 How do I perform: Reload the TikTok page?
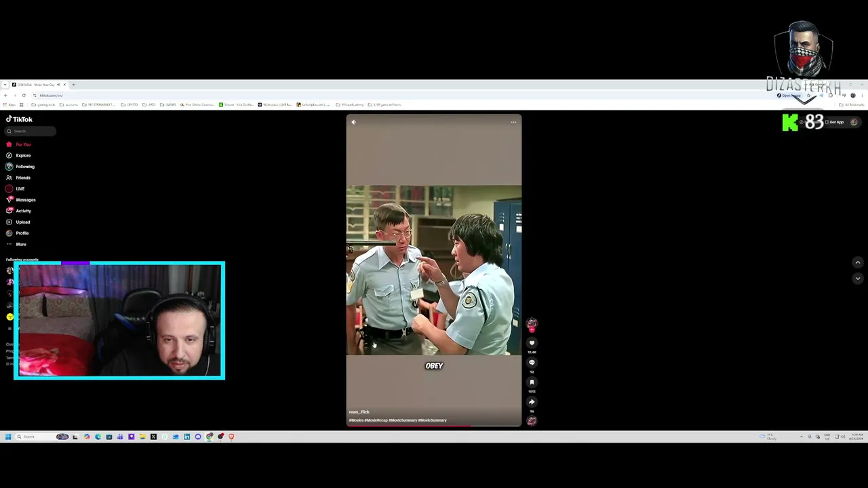tap(24, 96)
